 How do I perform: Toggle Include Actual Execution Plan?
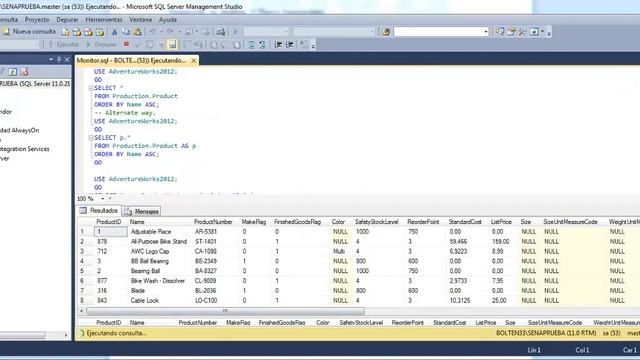187,44
